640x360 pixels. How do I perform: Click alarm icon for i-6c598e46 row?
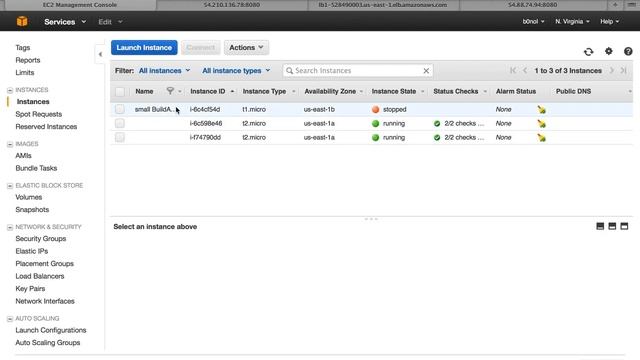pos(541,124)
